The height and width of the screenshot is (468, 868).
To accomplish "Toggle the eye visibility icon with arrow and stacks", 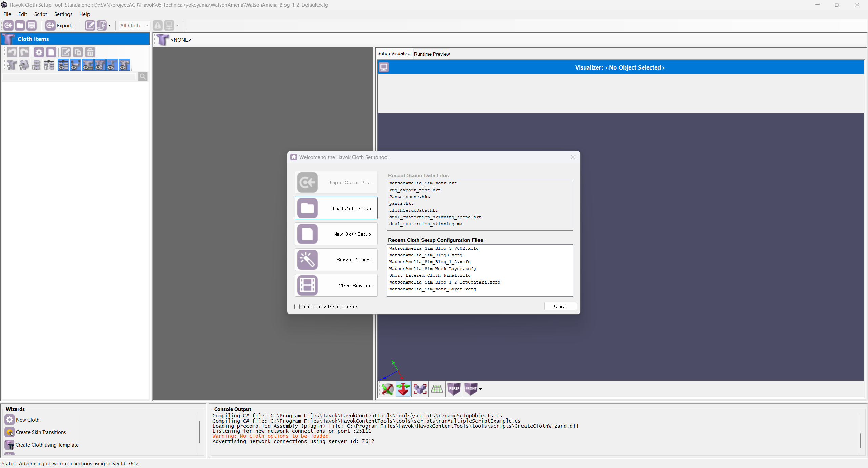I will tap(63, 65).
